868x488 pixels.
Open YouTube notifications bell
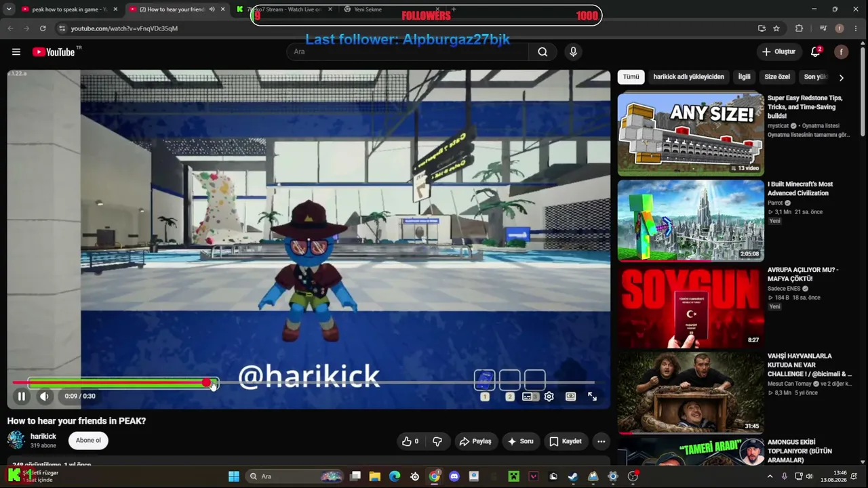click(x=816, y=52)
